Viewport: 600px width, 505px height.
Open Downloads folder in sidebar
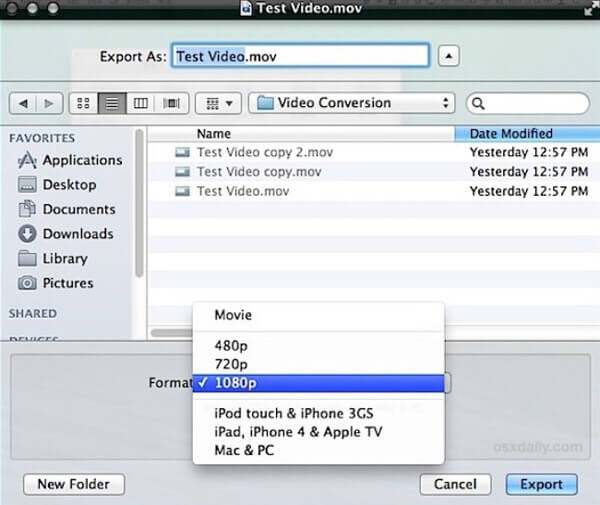tap(77, 234)
